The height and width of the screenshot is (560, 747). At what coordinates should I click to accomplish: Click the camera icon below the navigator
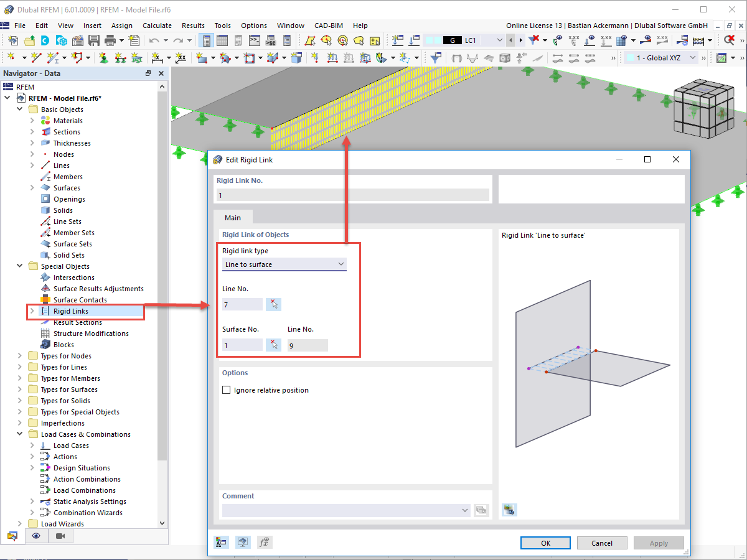60,536
